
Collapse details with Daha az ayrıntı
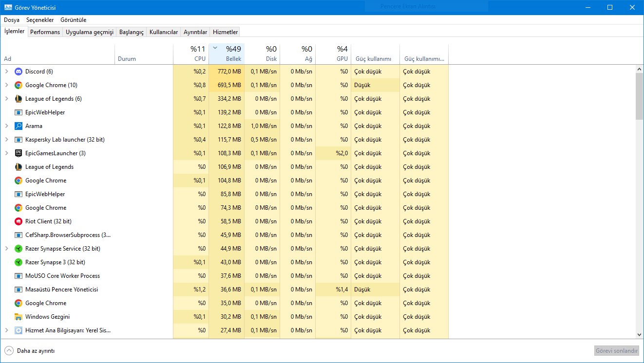29,350
